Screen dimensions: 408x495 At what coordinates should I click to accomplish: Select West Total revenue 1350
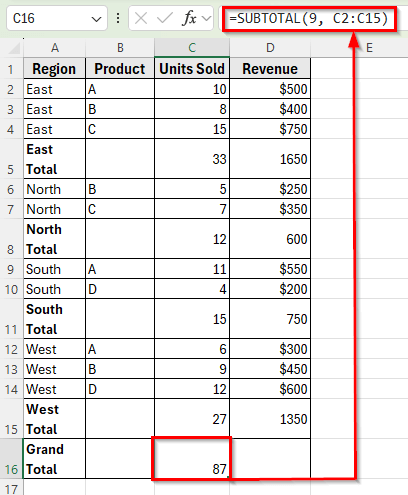point(270,419)
